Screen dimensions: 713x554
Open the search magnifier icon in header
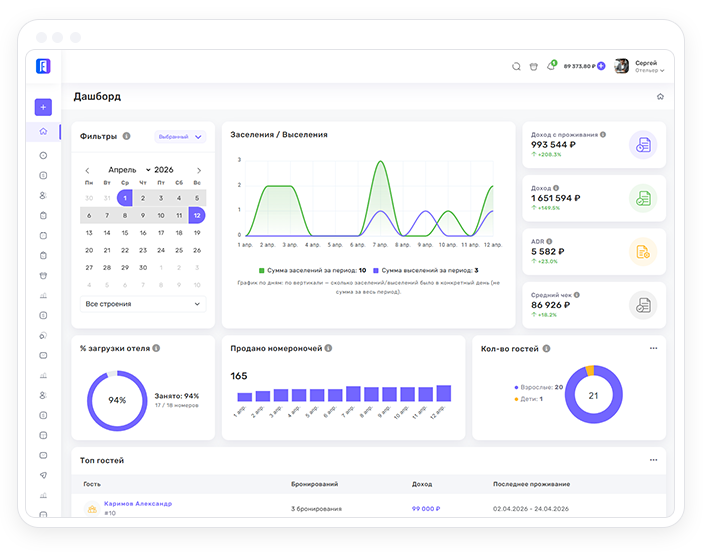pos(516,66)
